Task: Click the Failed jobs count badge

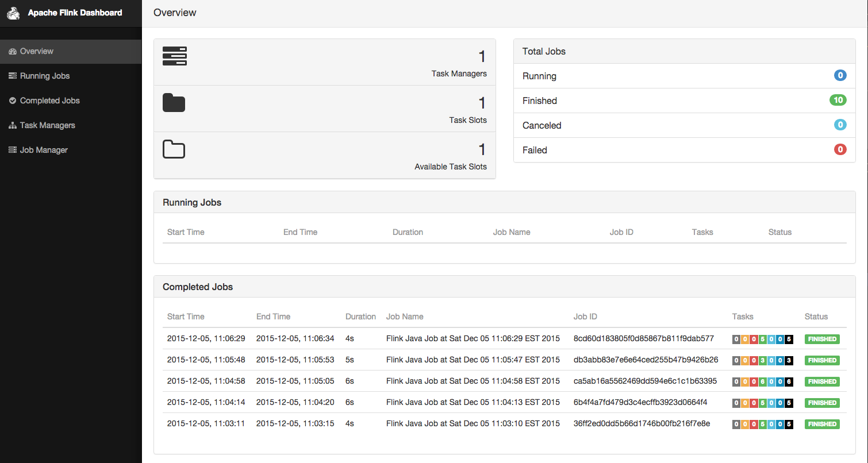Action: pos(840,149)
